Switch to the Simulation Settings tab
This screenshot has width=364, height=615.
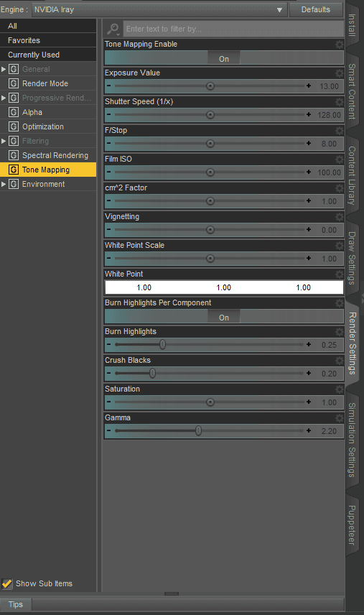click(352, 440)
